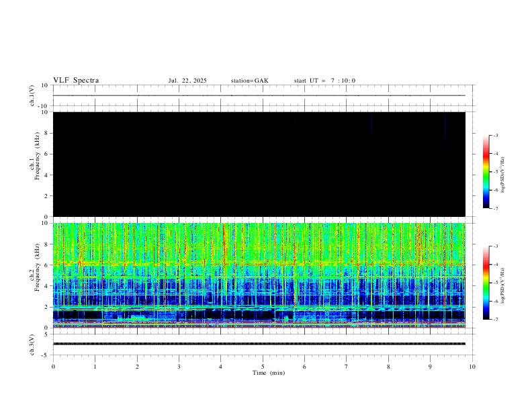
Task: Click inside the colorful ch.2 spectrogram panel
Action: pyautogui.click(x=259, y=275)
